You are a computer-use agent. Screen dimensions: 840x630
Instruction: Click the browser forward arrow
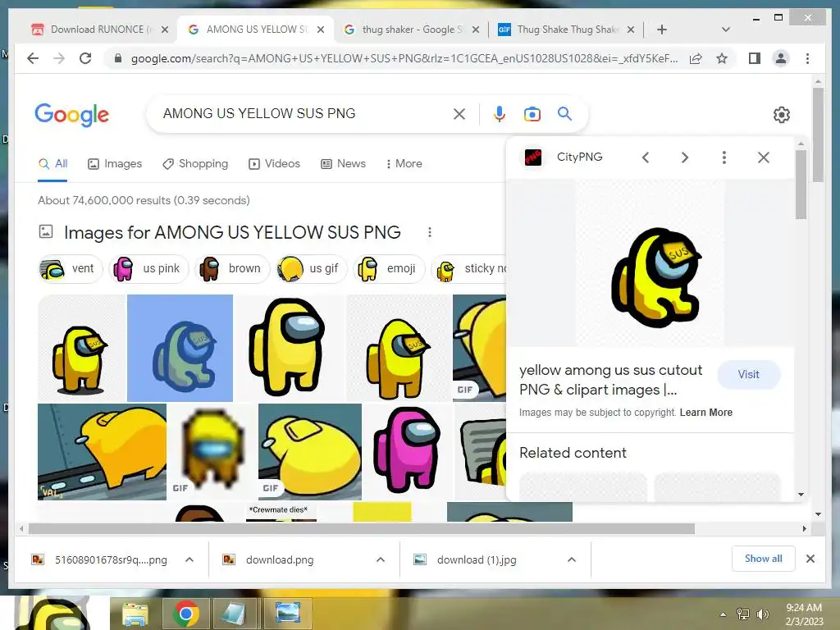59,58
